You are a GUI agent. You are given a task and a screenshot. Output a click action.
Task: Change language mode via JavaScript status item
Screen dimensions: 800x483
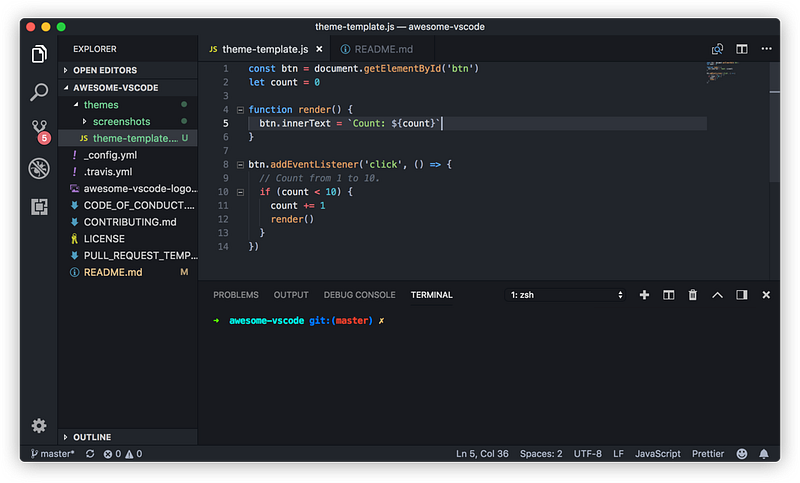[658, 454]
